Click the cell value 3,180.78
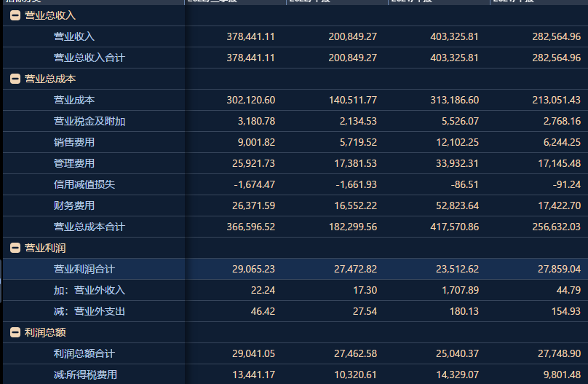 (x=256, y=121)
